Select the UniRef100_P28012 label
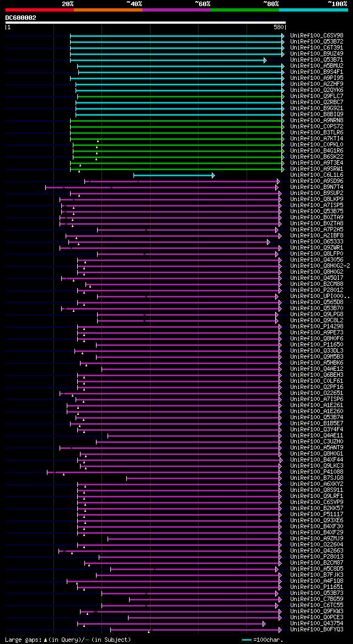This screenshot has width=353, height=644. pos(317,290)
